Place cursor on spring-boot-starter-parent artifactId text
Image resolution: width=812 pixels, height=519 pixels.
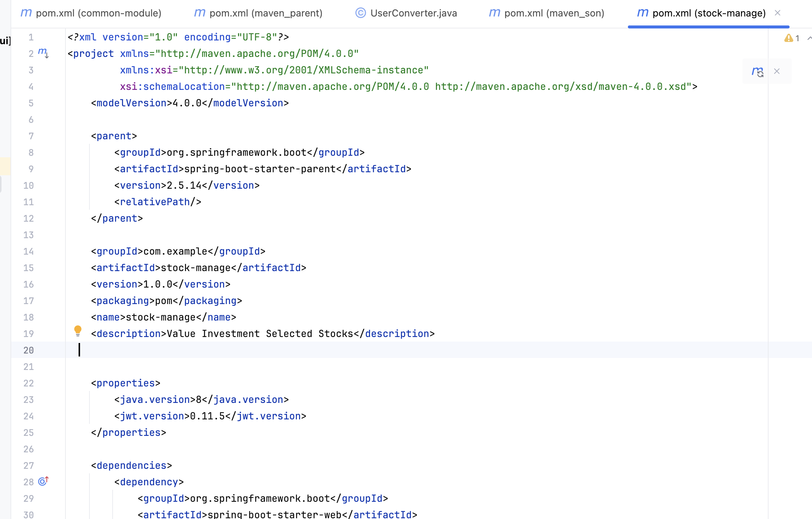tap(260, 169)
